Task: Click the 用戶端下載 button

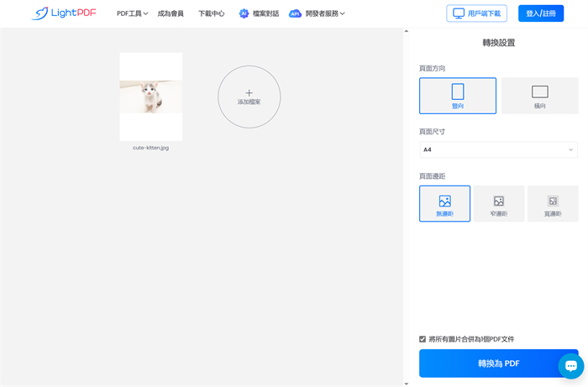Action: point(476,13)
